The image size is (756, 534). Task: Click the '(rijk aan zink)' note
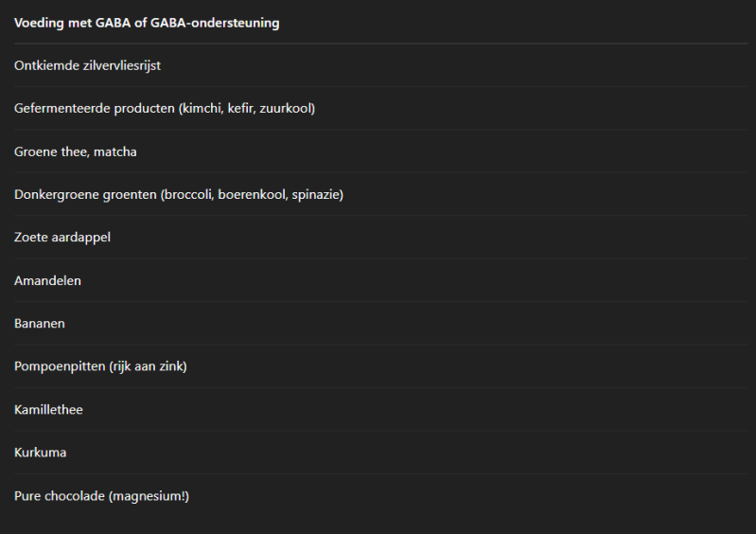pyautogui.click(x=148, y=366)
